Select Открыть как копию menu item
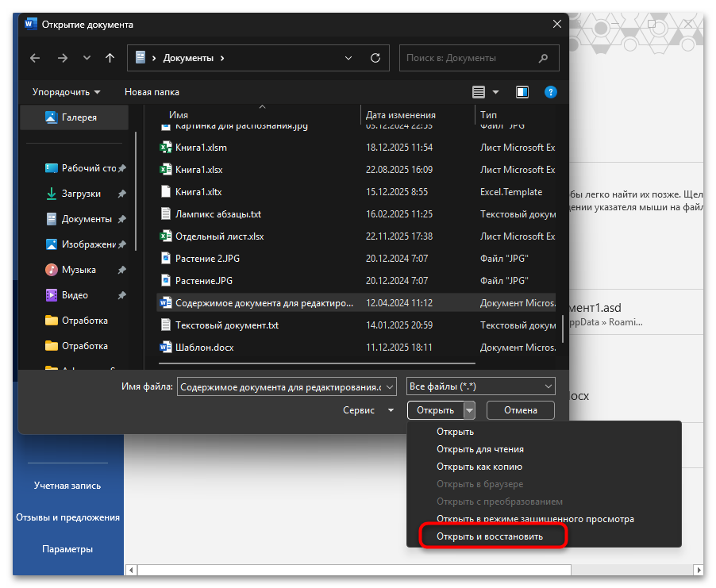This screenshot has height=588, width=716. click(x=479, y=467)
